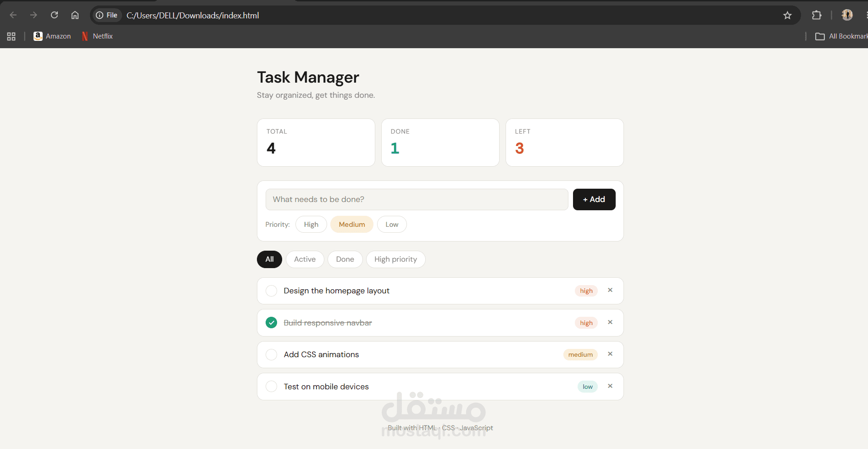Open the All Bookmarks folder
Viewport: 868px width, 449px height.
point(840,36)
